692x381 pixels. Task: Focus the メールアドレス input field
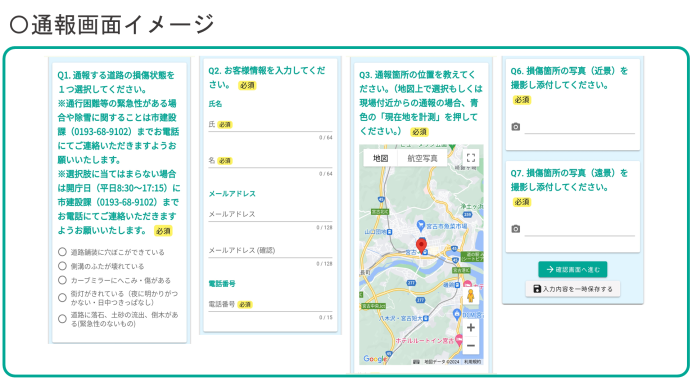(x=270, y=215)
